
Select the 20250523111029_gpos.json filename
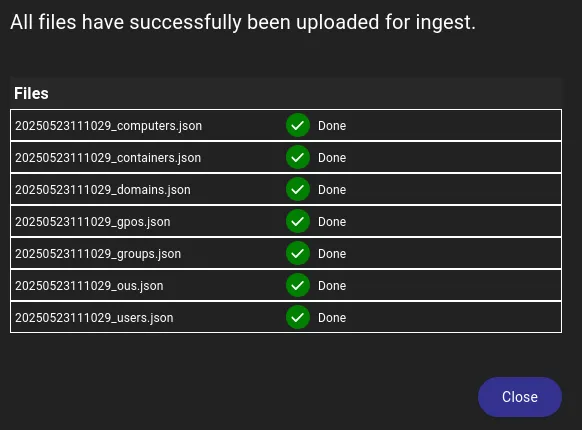[93, 222]
